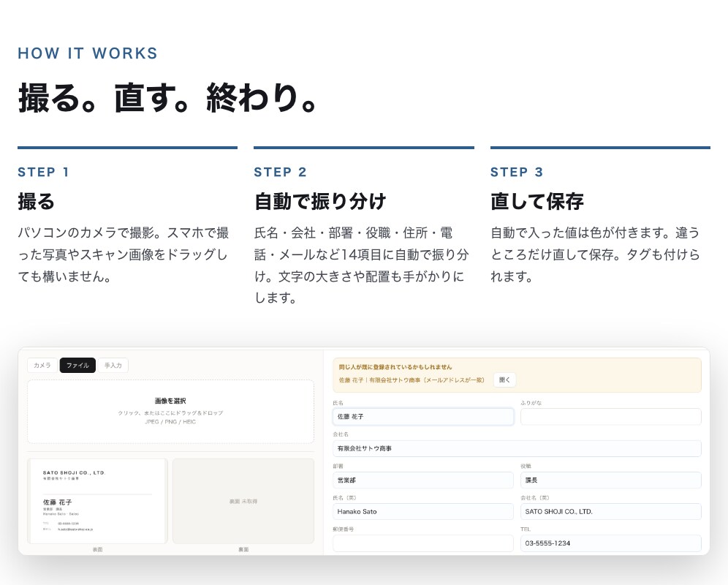Select the front-side business card thumbnail
The height and width of the screenshot is (585, 728).
click(97, 501)
